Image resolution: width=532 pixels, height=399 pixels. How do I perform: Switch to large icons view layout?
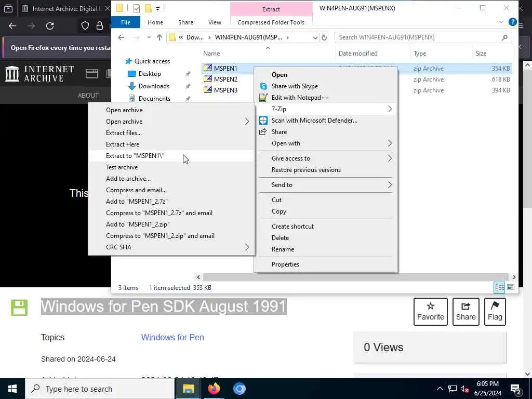pos(511,287)
